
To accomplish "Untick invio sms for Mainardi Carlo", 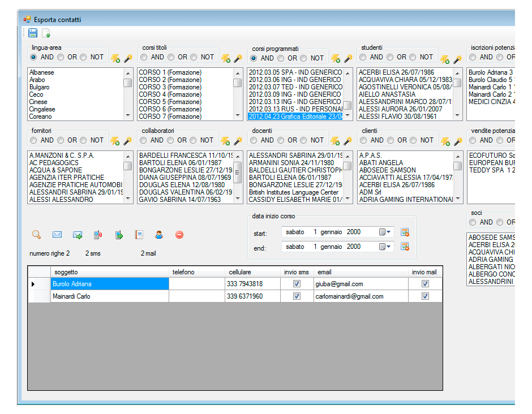I will coord(297,296).
